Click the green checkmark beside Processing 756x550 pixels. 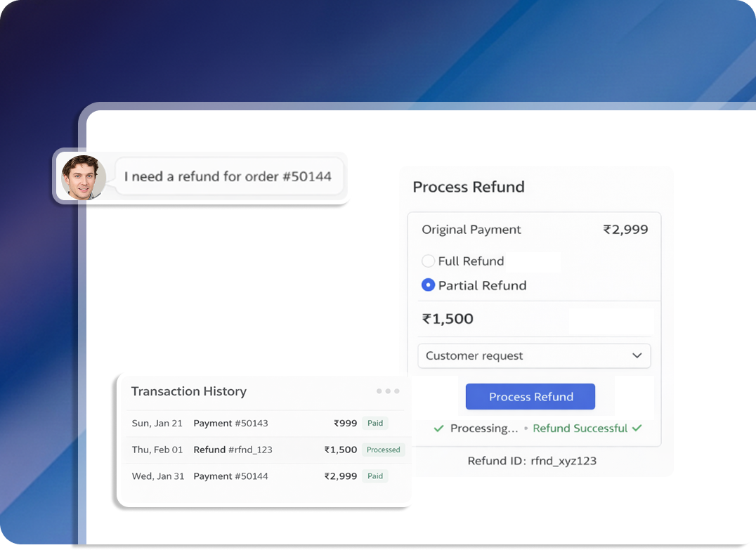(439, 428)
